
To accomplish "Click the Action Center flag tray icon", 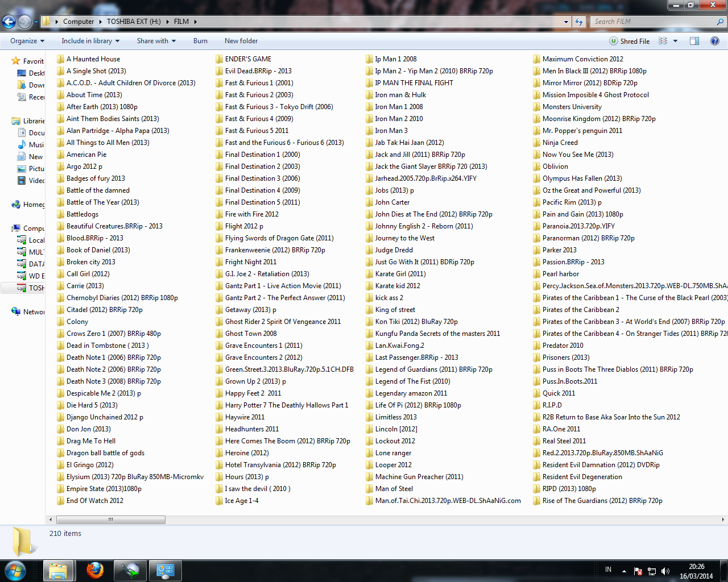I will [638, 571].
